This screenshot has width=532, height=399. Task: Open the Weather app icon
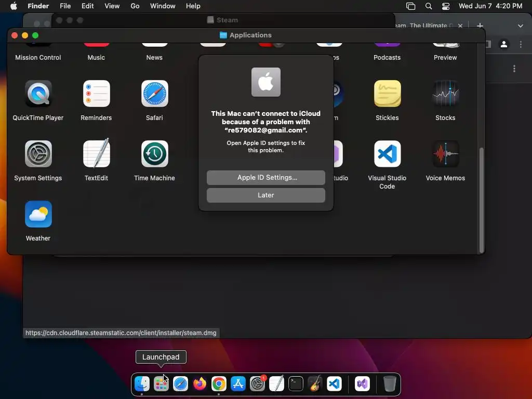click(x=38, y=214)
